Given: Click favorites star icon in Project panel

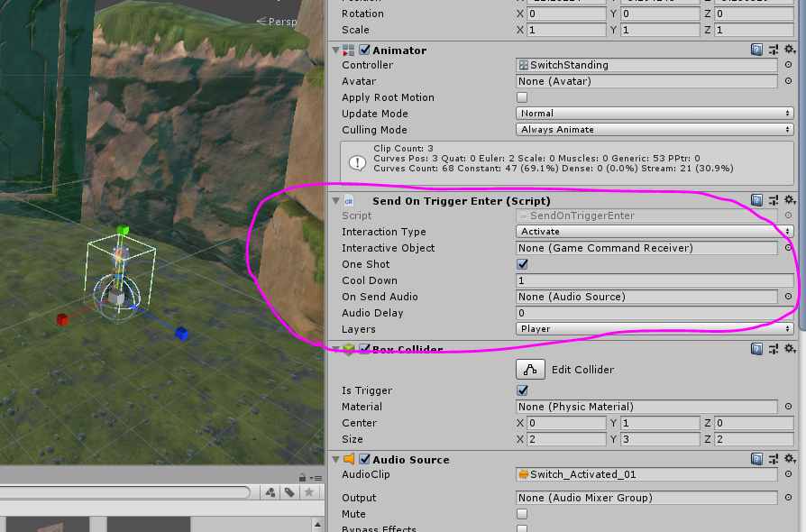Looking at the screenshot, I should point(309,492).
